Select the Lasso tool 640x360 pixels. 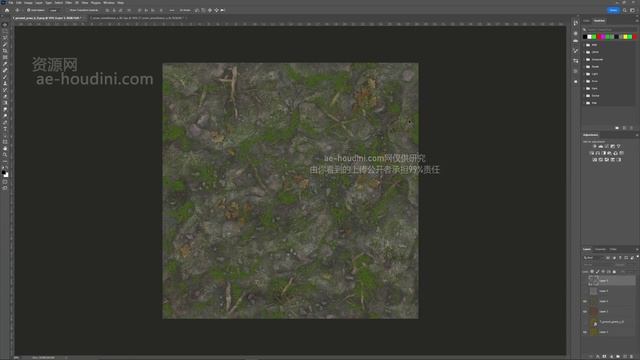(5, 38)
